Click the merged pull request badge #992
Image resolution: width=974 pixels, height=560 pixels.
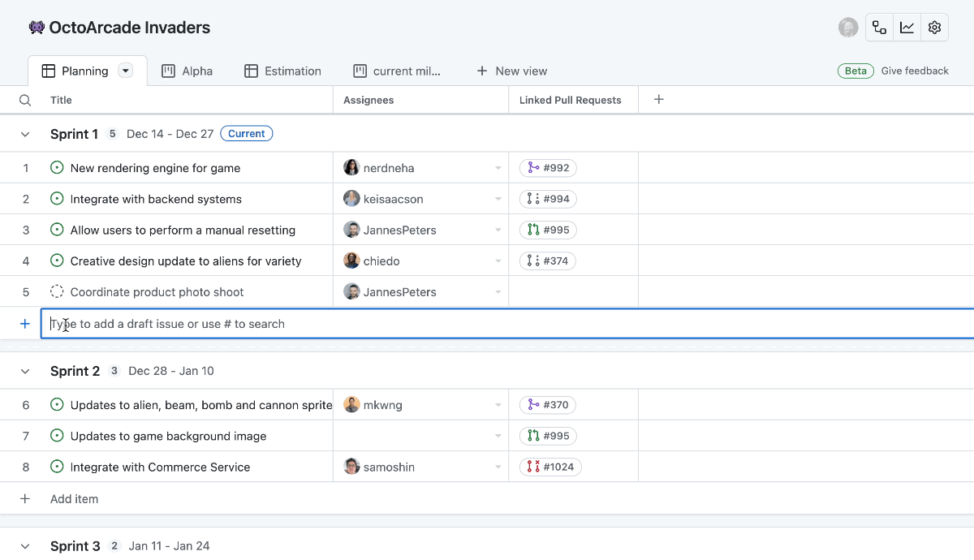coord(548,167)
